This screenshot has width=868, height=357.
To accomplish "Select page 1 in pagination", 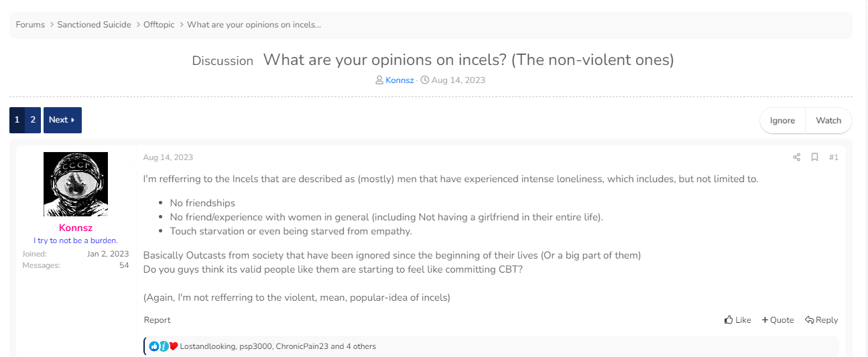I will pyautogui.click(x=17, y=120).
